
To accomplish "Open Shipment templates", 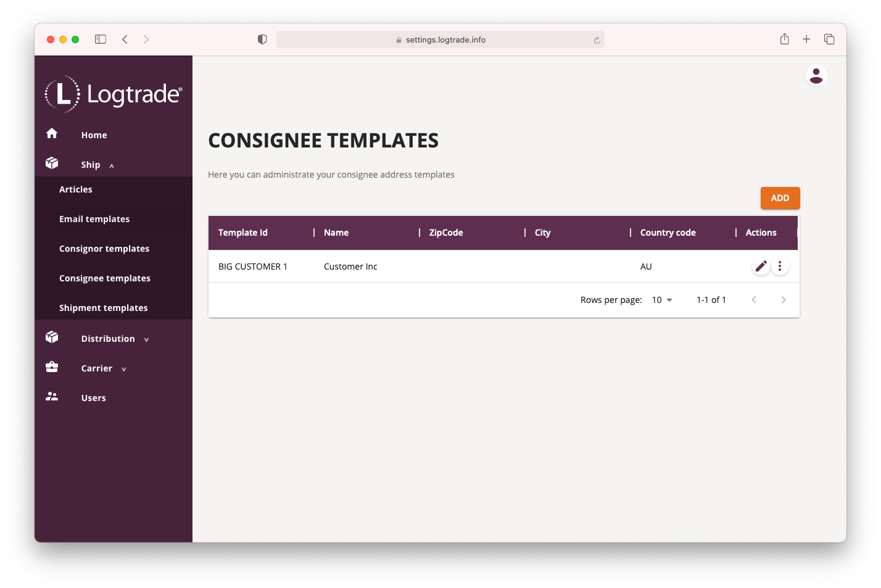I will click(104, 308).
